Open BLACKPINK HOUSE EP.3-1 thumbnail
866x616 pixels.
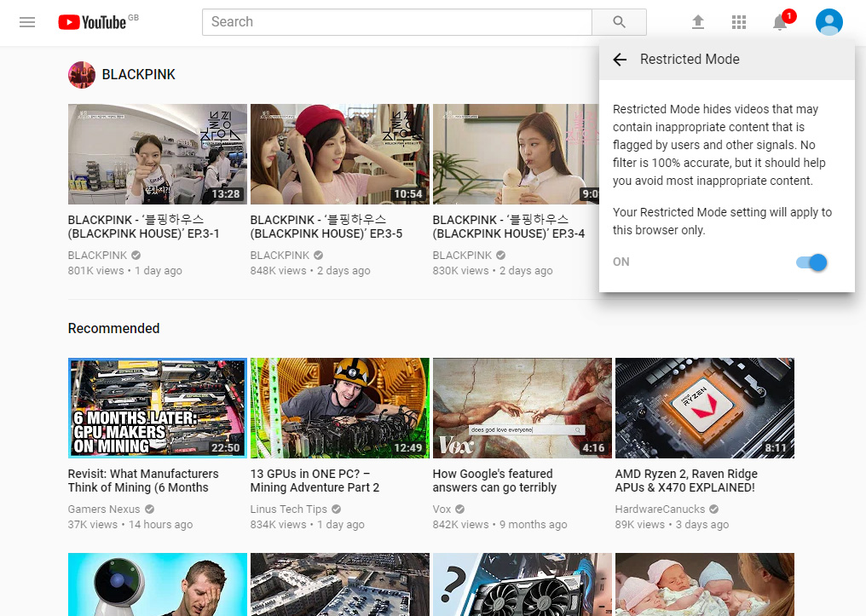(x=158, y=154)
